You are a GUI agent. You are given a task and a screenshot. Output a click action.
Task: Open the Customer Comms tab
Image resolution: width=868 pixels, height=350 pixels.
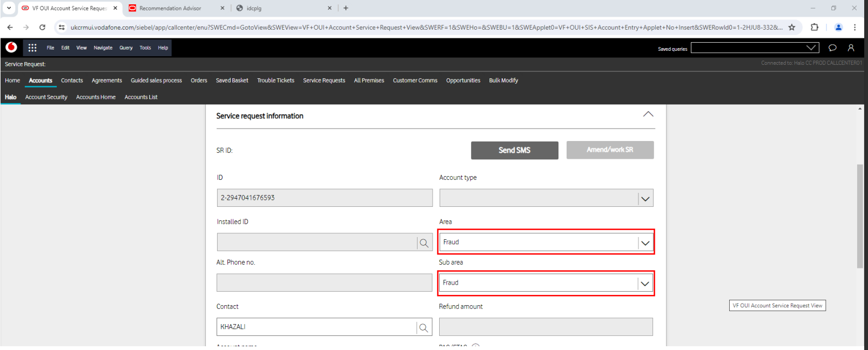pos(415,80)
